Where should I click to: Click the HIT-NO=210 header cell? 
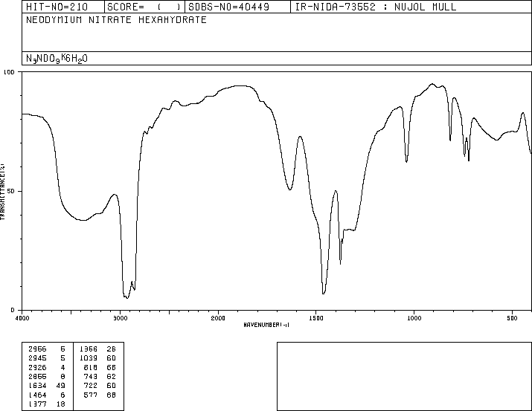tap(57, 7)
